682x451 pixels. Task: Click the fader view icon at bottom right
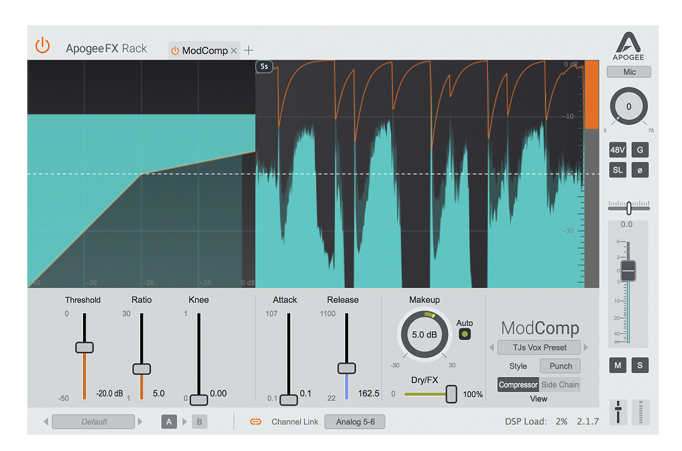[618, 412]
